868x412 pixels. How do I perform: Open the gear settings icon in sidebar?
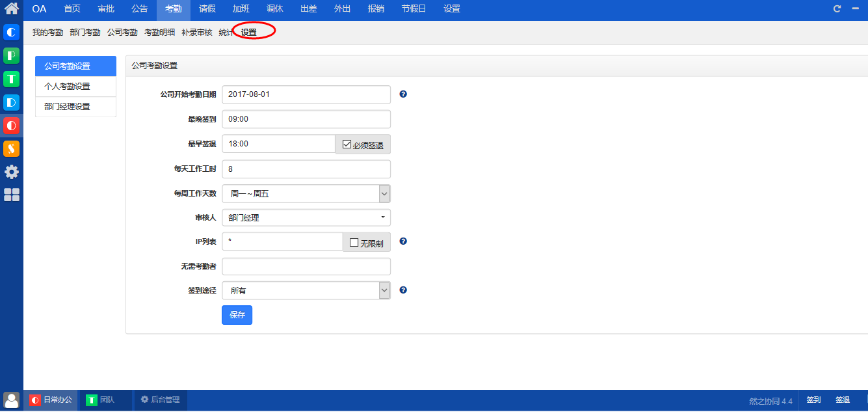tap(12, 172)
